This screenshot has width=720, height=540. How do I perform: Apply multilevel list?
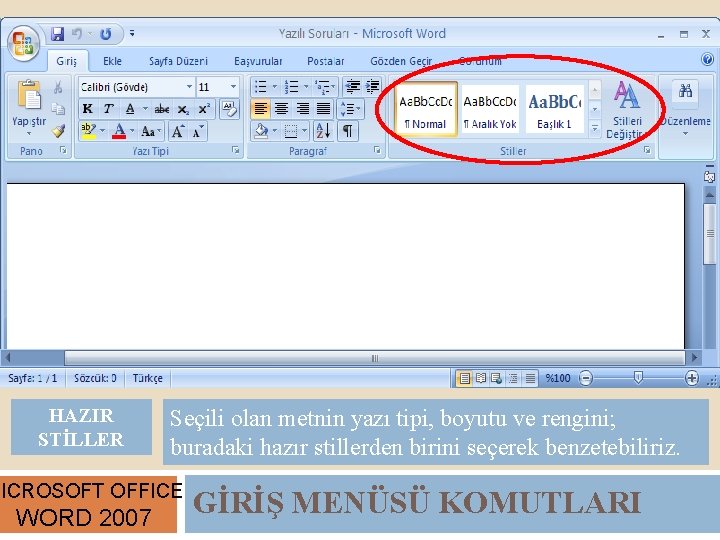click(x=323, y=86)
